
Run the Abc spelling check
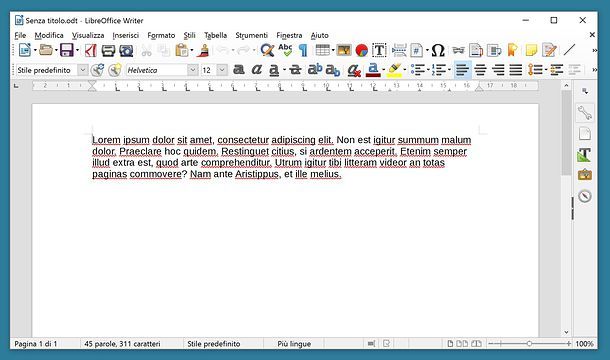(x=285, y=50)
